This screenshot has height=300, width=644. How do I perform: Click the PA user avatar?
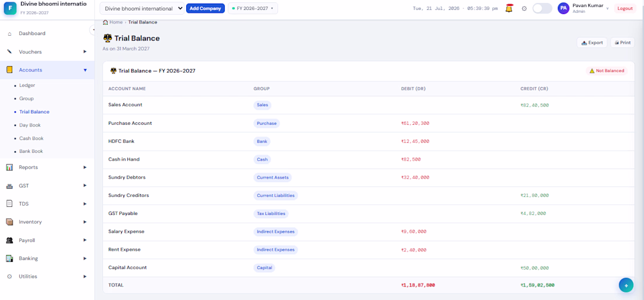563,8
